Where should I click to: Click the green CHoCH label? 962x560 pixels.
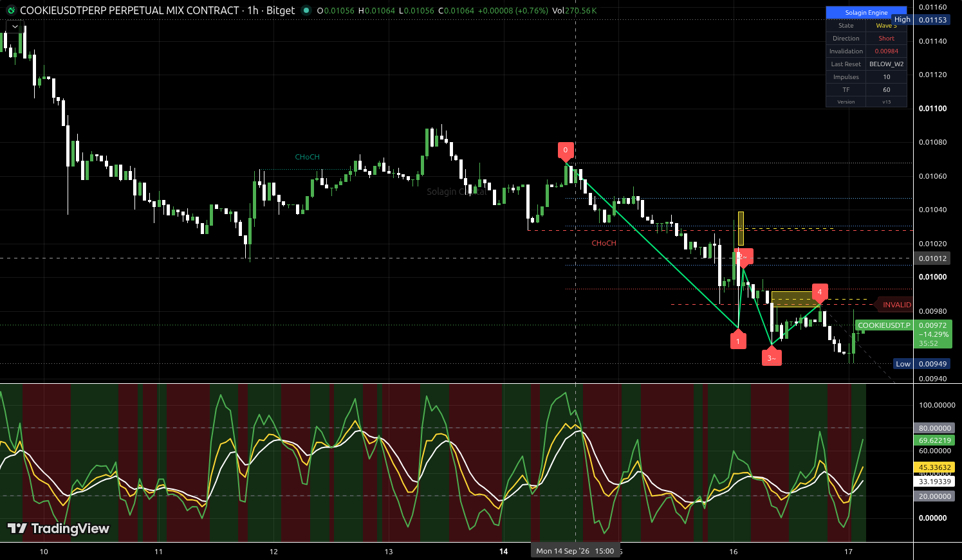pyautogui.click(x=307, y=157)
